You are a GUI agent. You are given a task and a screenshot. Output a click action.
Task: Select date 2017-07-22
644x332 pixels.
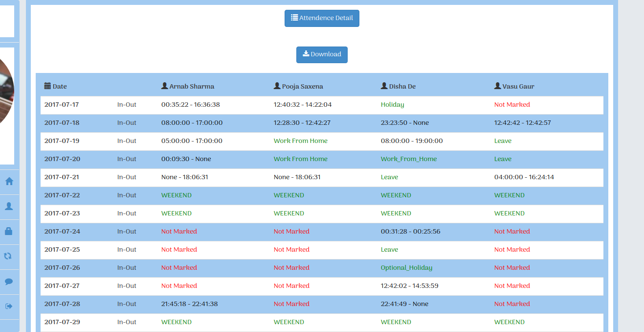click(x=62, y=195)
